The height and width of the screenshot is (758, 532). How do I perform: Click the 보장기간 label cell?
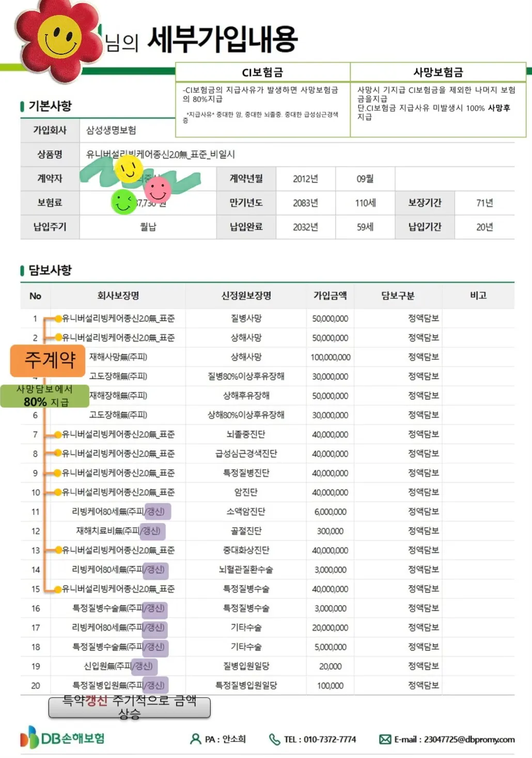[425, 203]
